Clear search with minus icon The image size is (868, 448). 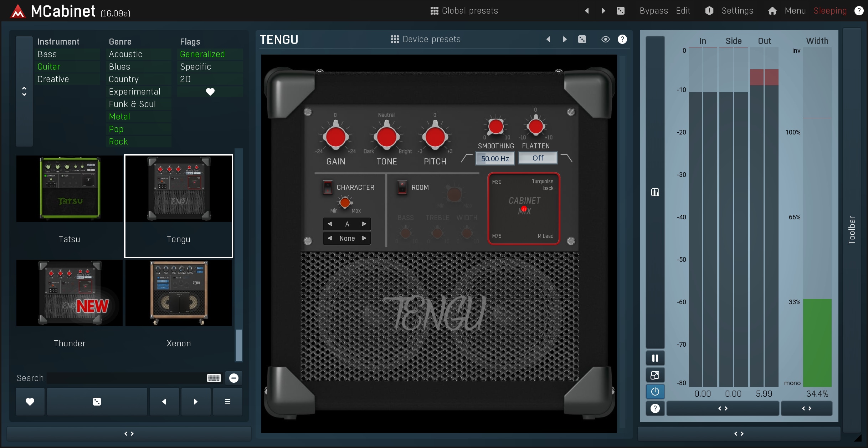click(234, 378)
